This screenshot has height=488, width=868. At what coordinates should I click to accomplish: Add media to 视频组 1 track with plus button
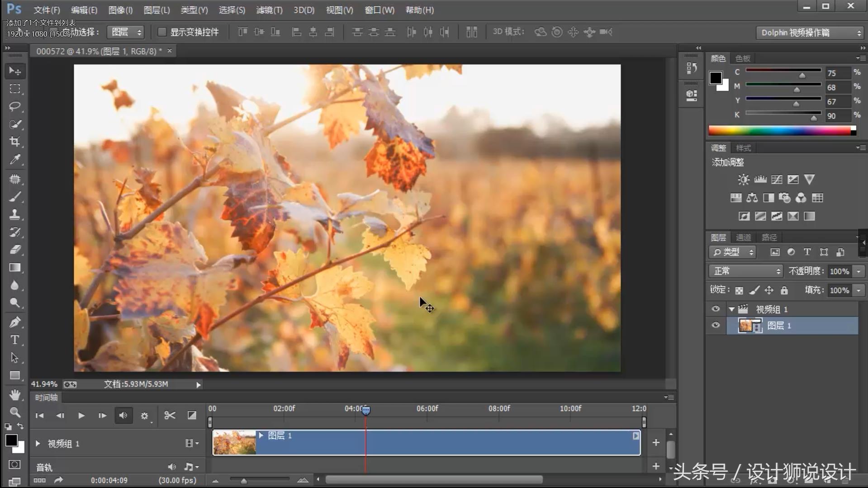[x=656, y=442]
